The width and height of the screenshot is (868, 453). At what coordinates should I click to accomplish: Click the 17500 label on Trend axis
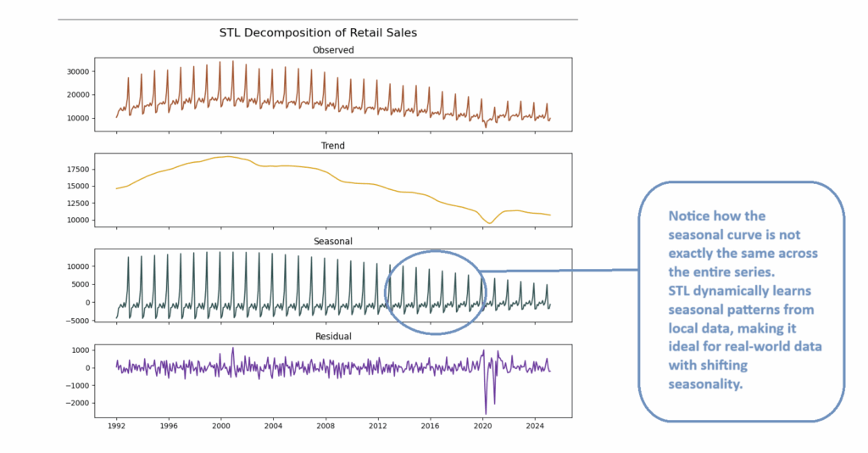pos(78,170)
